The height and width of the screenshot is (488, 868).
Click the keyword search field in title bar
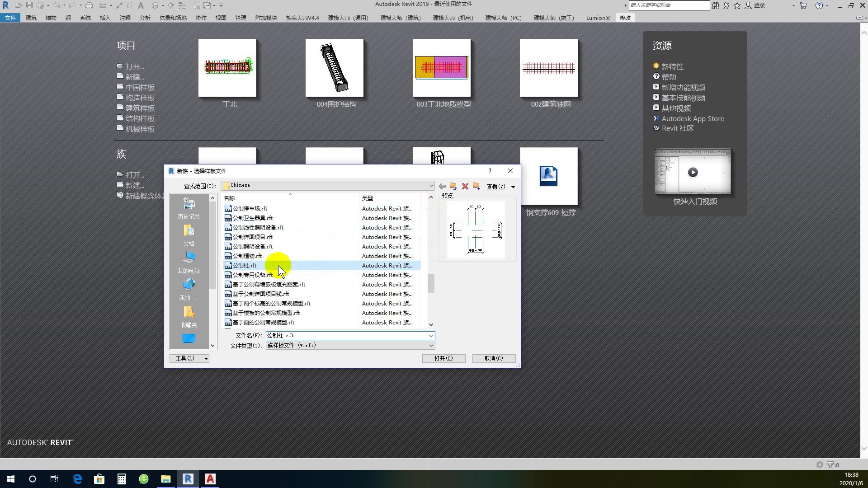tap(669, 5)
